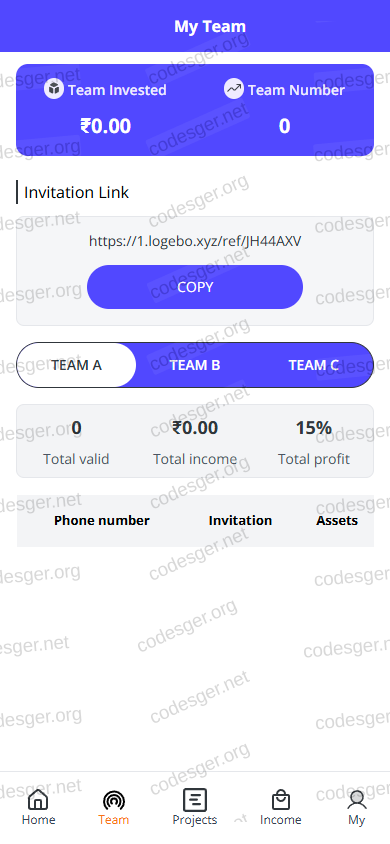Switch to the TEAM B tab

pos(195,365)
